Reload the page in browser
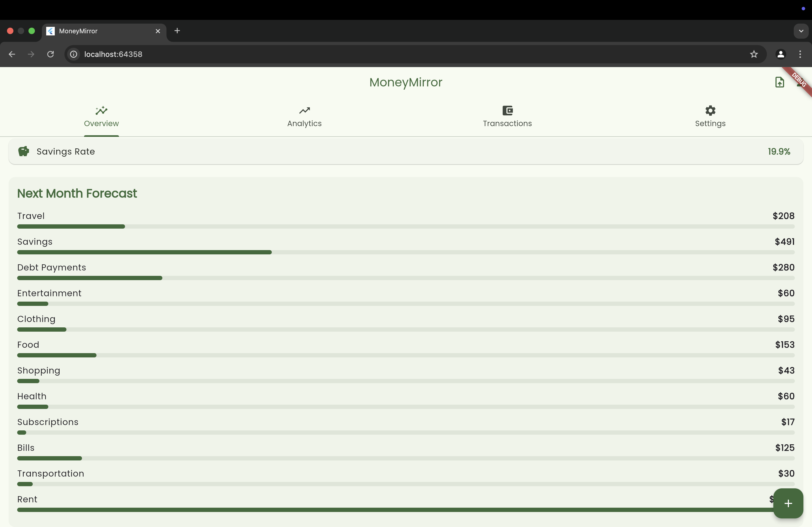 pos(50,54)
